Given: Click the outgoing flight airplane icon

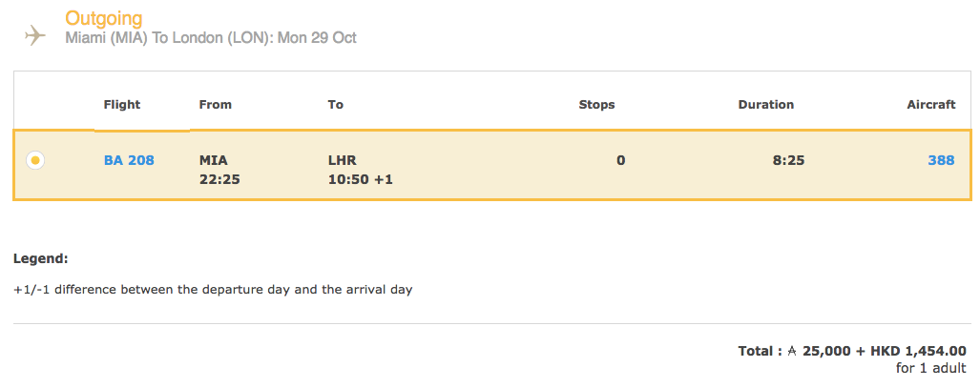Looking at the screenshot, I should 35,35.
